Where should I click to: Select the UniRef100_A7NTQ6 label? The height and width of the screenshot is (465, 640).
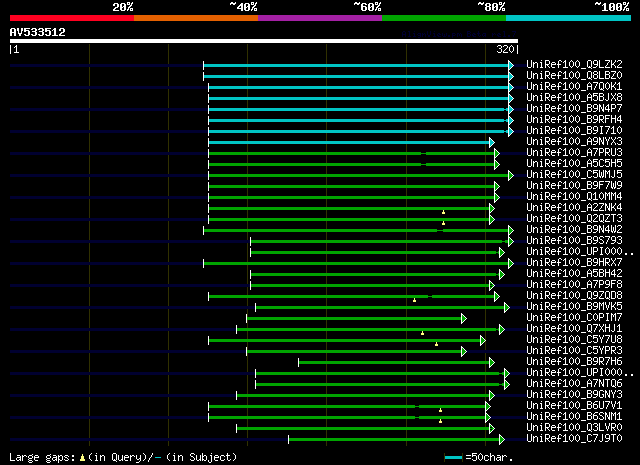click(x=574, y=383)
